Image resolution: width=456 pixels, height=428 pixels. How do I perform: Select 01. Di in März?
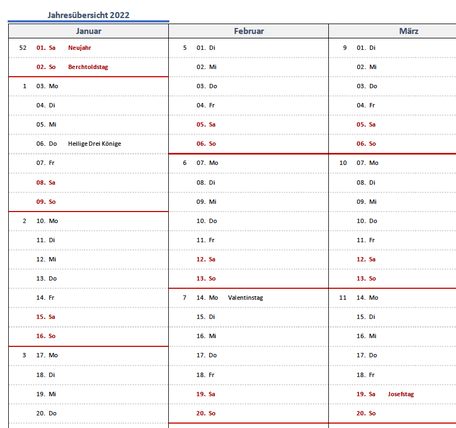click(366, 48)
